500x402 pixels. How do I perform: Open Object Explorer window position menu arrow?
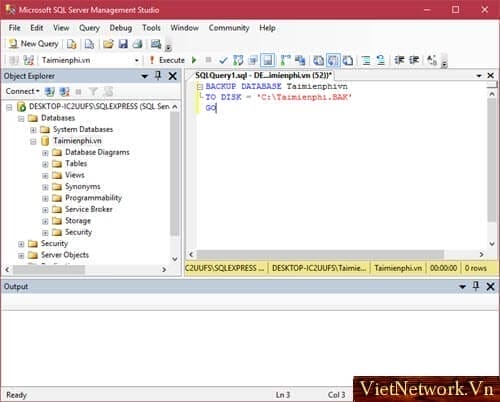point(144,76)
